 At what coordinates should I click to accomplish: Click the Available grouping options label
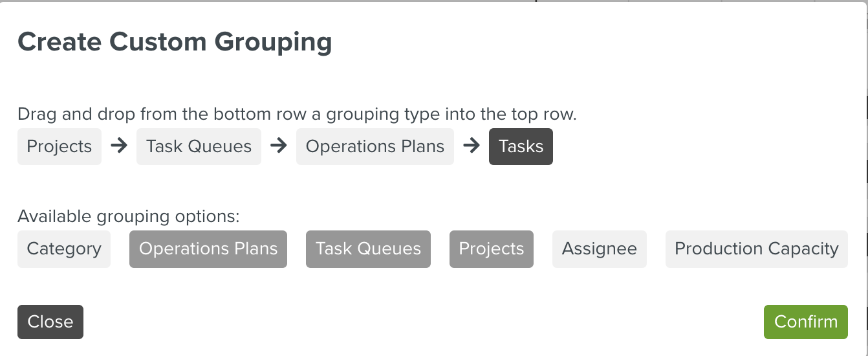pyautogui.click(x=129, y=216)
